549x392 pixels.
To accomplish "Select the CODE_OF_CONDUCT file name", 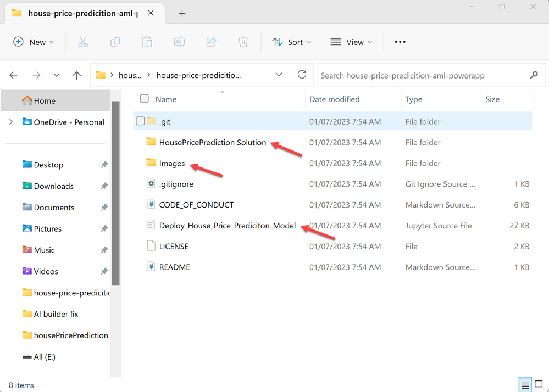I will coord(196,205).
